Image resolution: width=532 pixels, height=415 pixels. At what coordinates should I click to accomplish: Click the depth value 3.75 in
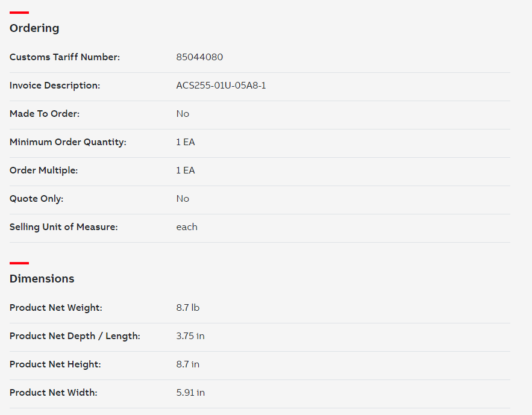click(190, 336)
